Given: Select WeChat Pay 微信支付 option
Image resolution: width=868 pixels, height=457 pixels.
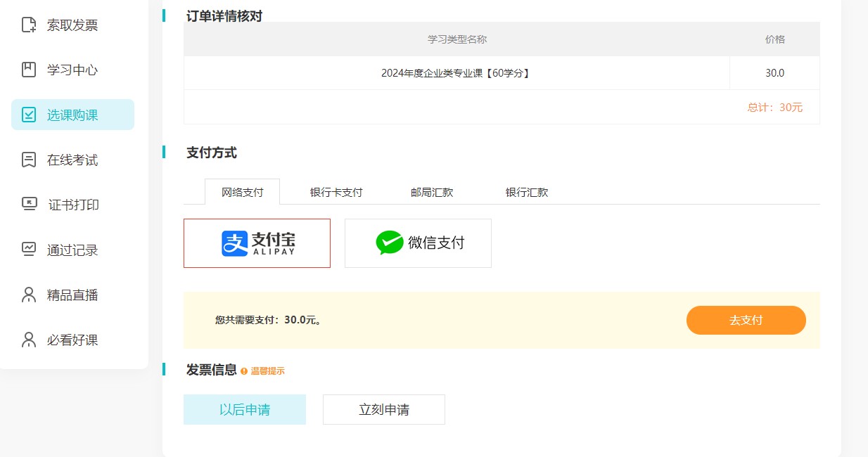Looking at the screenshot, I should [418, 243].
